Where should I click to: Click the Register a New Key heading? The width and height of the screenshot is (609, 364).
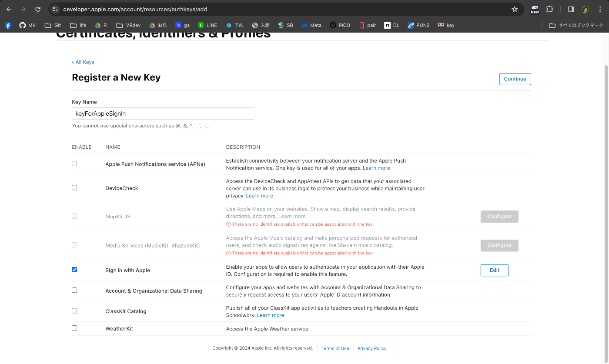(x=116, y=77)
